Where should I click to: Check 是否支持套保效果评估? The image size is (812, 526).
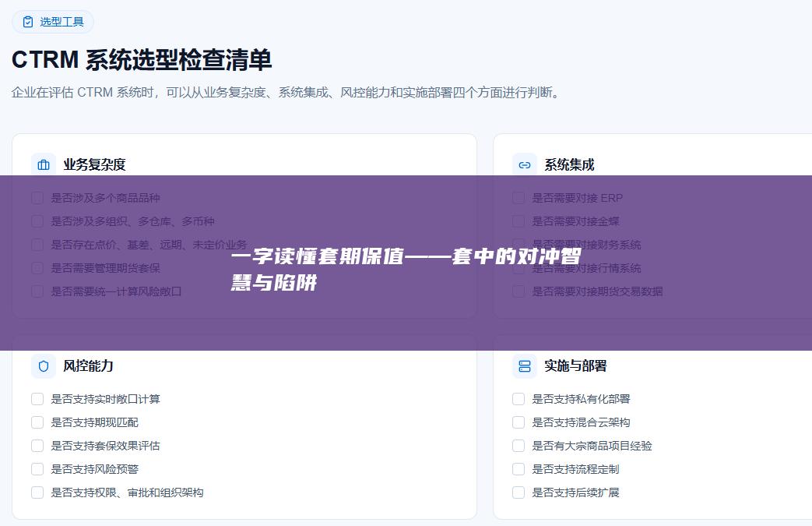(x=37, y=446)
